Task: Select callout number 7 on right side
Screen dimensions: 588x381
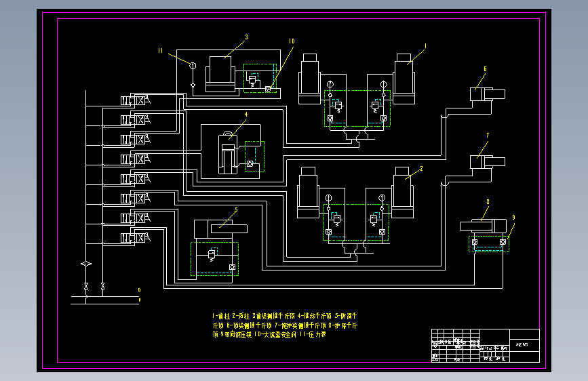Action: (x=488, y=136)
